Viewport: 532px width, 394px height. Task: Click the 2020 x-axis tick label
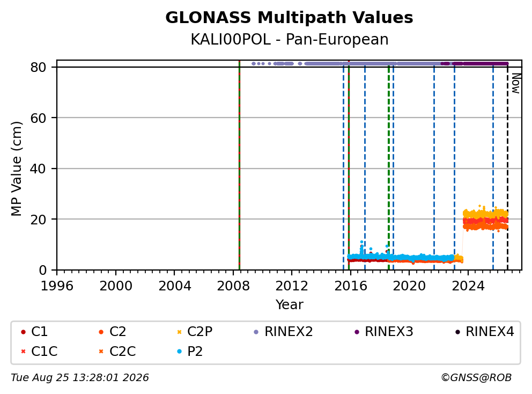pyautogui.click(x=409, y=286)
